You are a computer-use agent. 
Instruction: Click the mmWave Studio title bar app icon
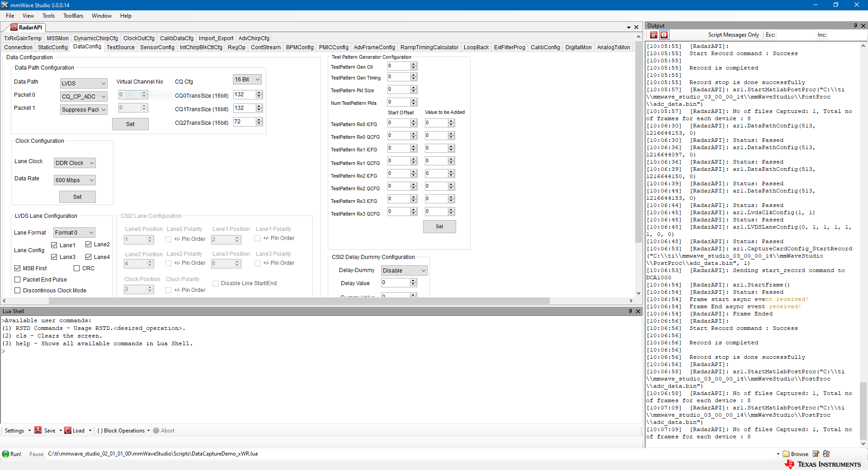[5, 5]
